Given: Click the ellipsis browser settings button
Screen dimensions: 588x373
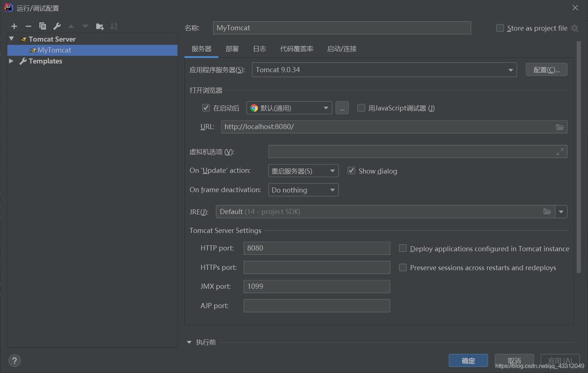Looking at the screenshot, I should 342,108.
